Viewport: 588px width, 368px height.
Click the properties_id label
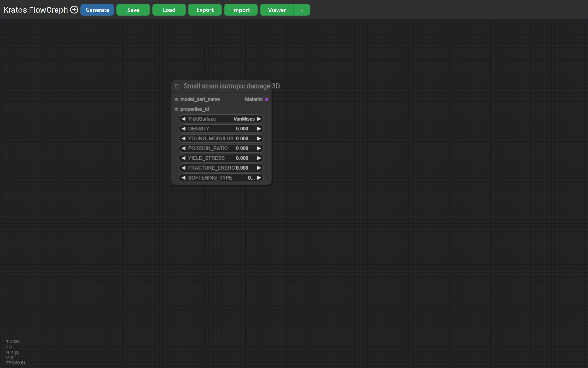(194, 109)
